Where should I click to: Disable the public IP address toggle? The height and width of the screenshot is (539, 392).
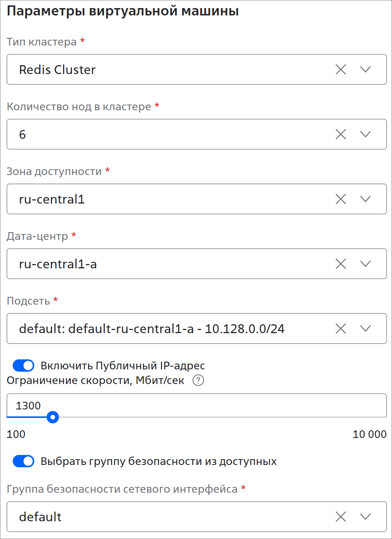(x=23, y=366)
